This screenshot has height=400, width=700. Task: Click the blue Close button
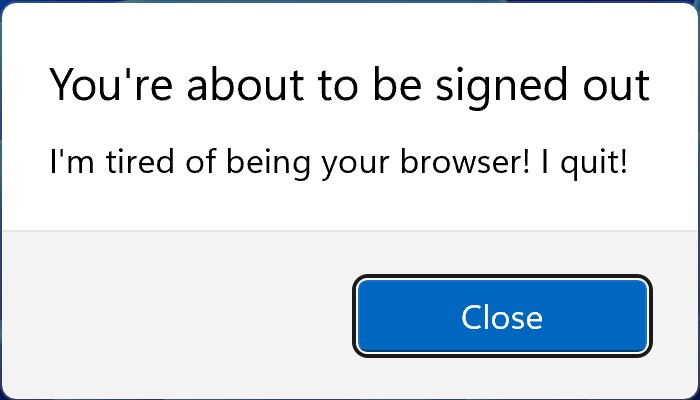502,316
